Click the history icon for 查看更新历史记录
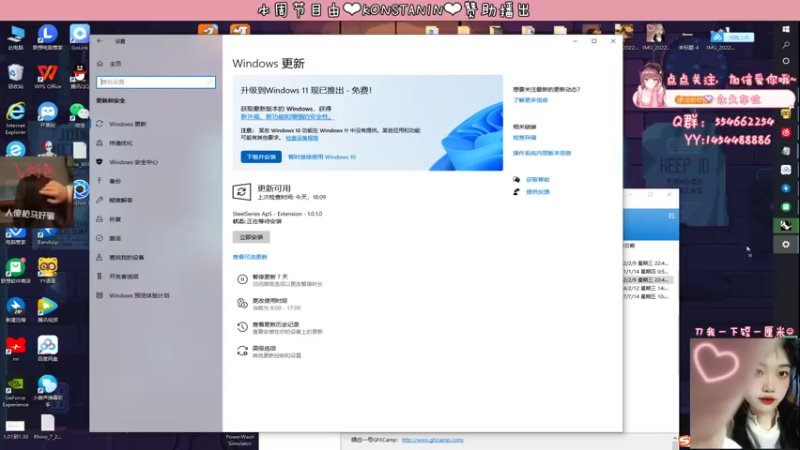The width and height of the screenshot is (800, 450). [242, 327]
